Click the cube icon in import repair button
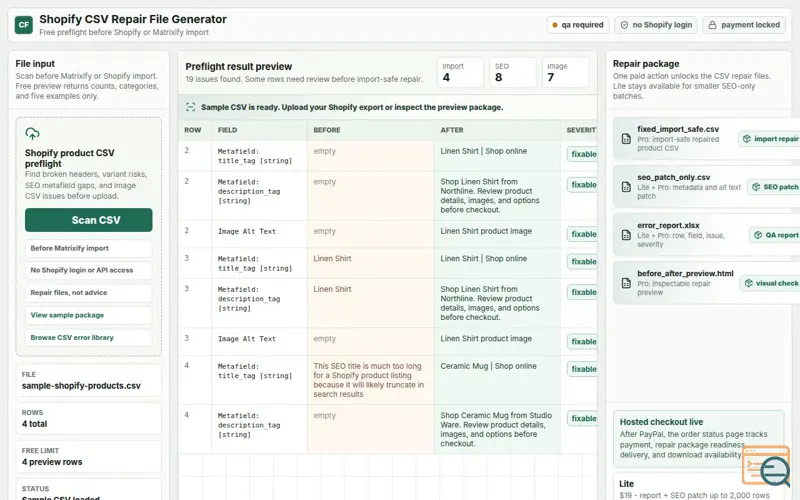 tap(746, 139)
